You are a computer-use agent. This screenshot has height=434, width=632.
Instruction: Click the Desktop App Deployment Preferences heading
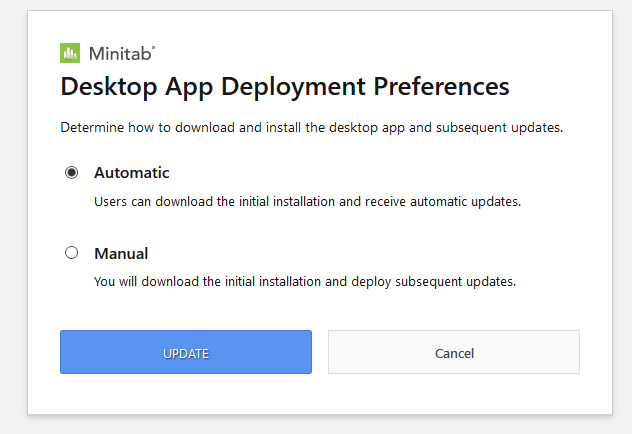[x=285, y=87]
